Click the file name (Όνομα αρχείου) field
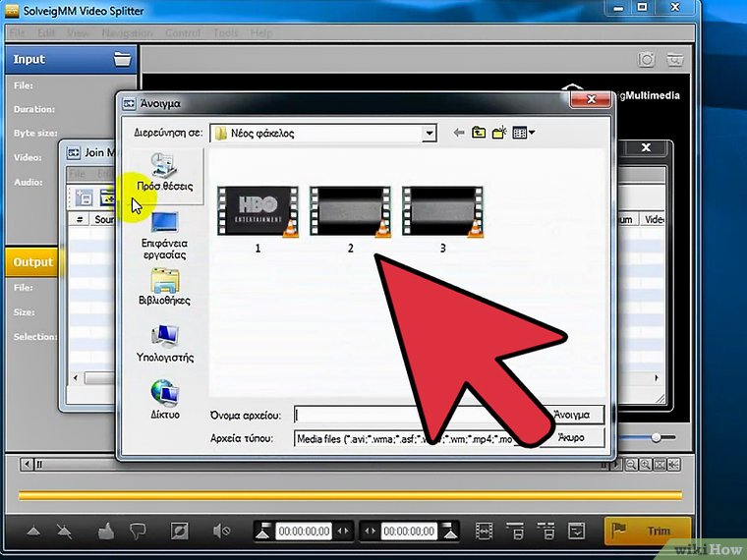The height and width of the screenshot is (560, 747). tap(413, 415)
